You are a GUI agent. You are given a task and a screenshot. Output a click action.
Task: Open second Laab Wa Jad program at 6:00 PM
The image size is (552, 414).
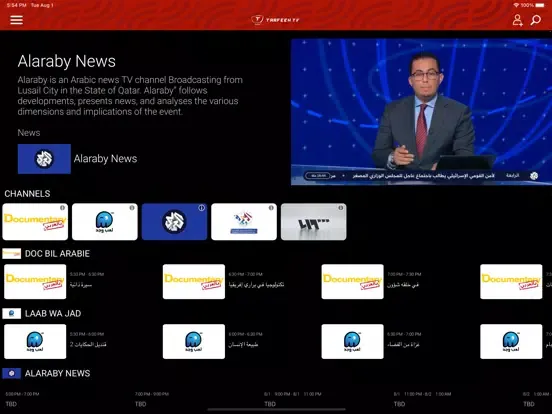click(x=194, y=341)
